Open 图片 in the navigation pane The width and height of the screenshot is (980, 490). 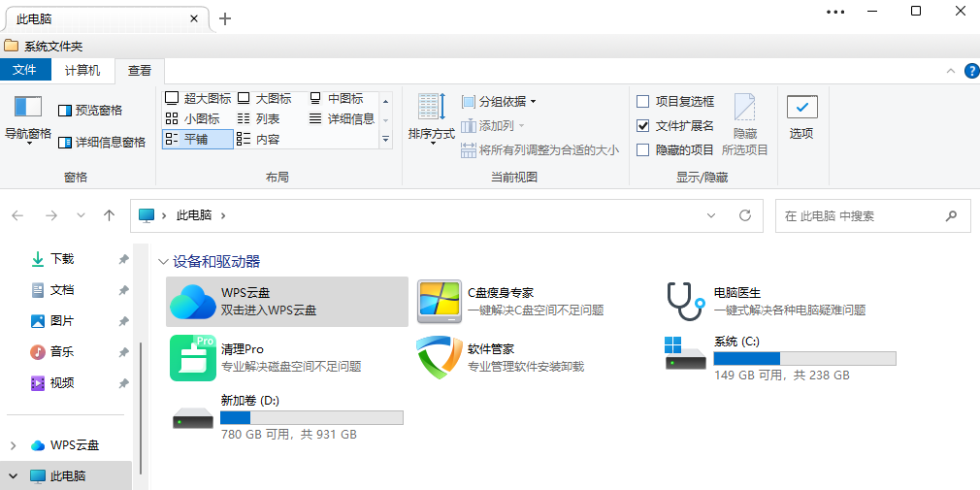(62, 320)
